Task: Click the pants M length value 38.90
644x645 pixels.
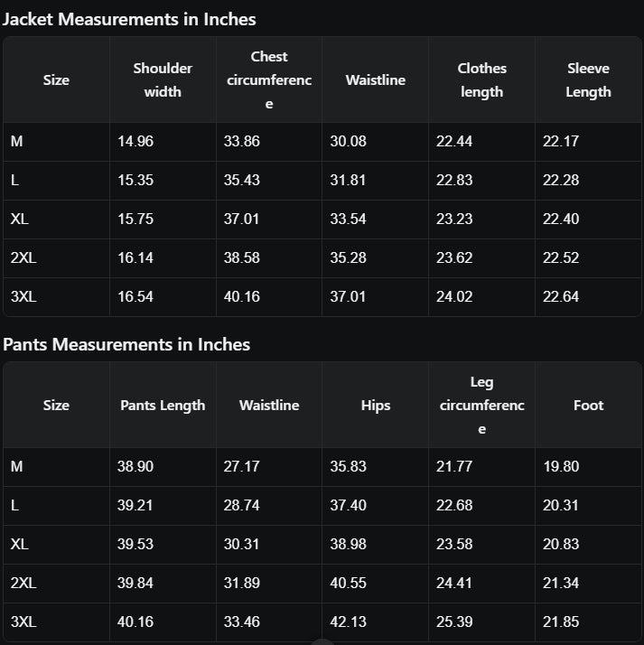Action: click(x=135, y=466)
